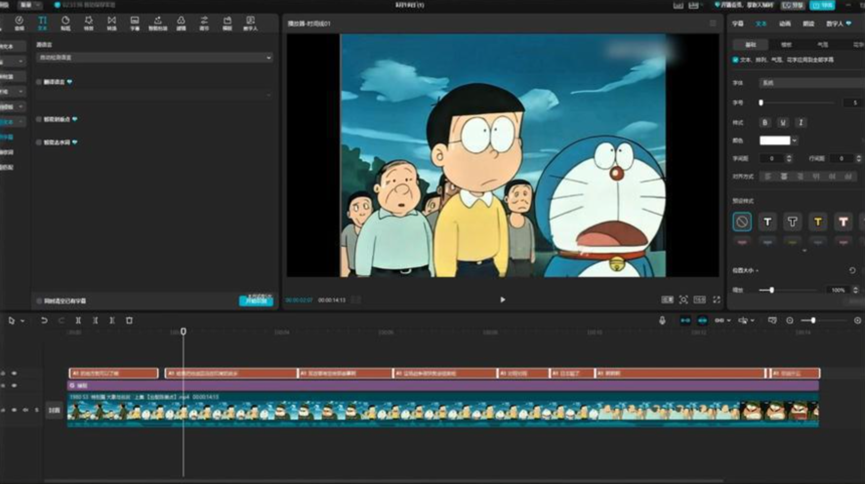Enable the translate language checkbox
Viewport: 865px width, 484px height.
pos(39,82)
